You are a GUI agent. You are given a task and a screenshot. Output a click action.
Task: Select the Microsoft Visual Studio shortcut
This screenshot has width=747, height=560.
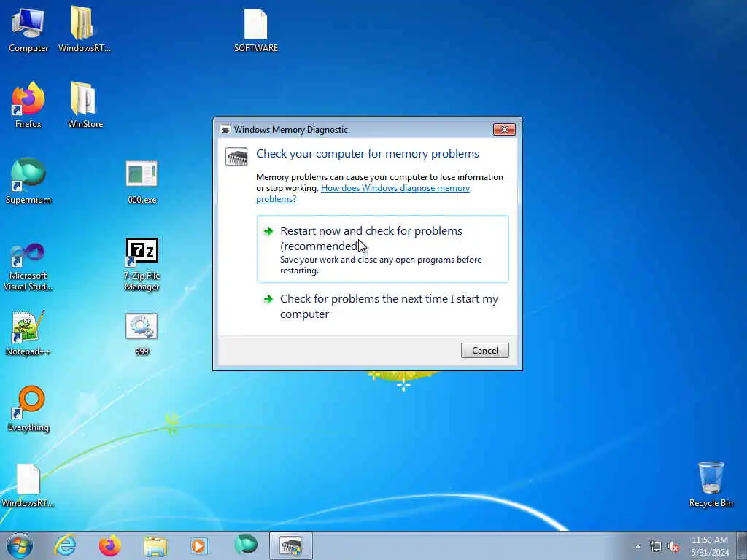tap(28, 267)
